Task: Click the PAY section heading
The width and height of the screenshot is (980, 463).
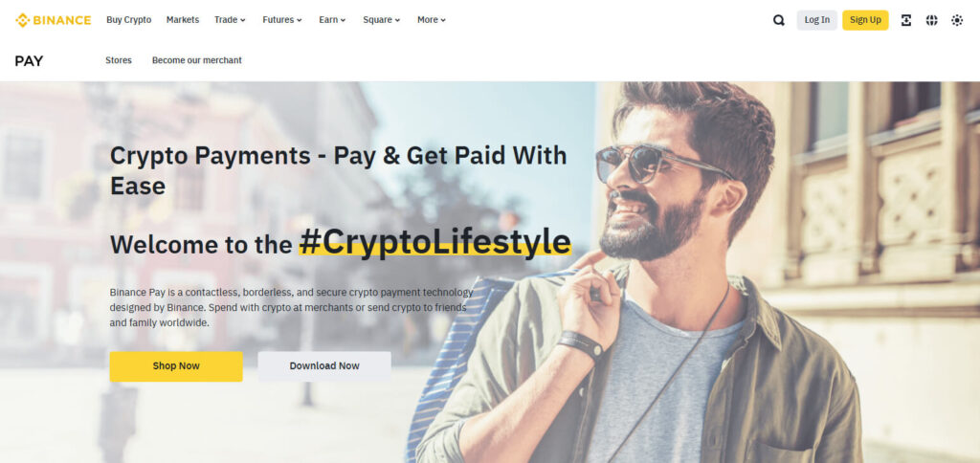Action: (x=29, y=61)
